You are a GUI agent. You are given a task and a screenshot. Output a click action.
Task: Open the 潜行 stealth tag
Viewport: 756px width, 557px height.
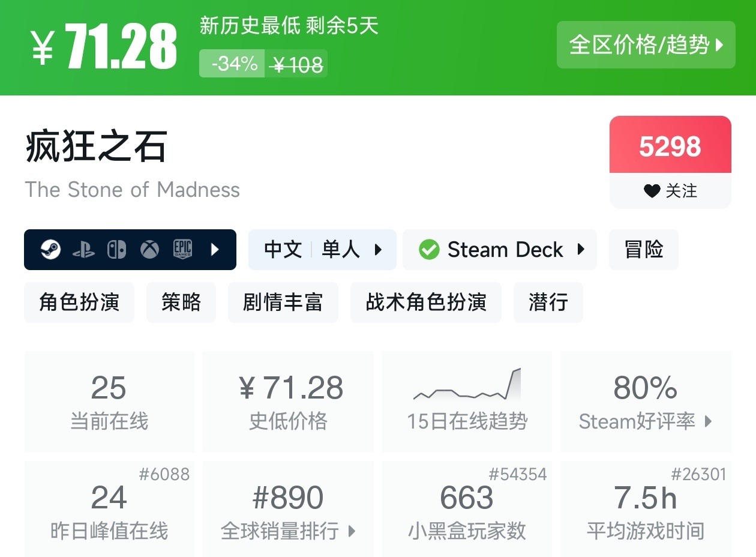pyautogui.click(x=548, y=303)
